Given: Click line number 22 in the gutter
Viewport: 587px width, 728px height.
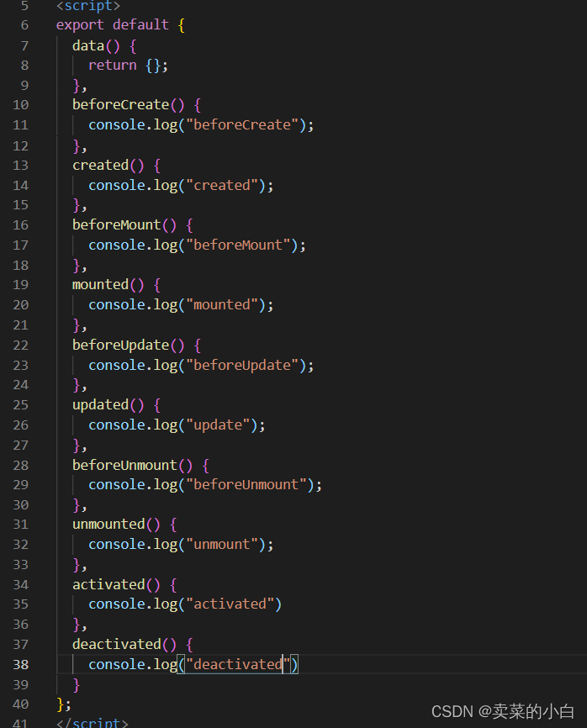Looking at the screenshot, I should (x=20, y=345).
